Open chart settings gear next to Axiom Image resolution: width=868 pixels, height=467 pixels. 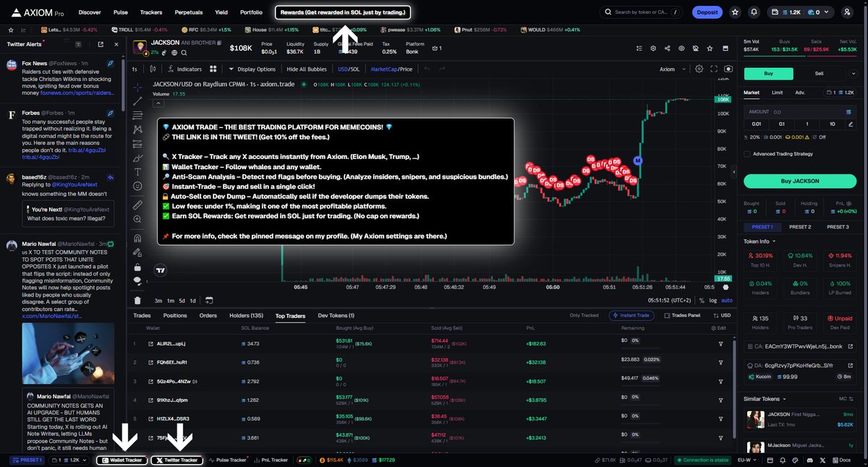[x=699, y=69]
